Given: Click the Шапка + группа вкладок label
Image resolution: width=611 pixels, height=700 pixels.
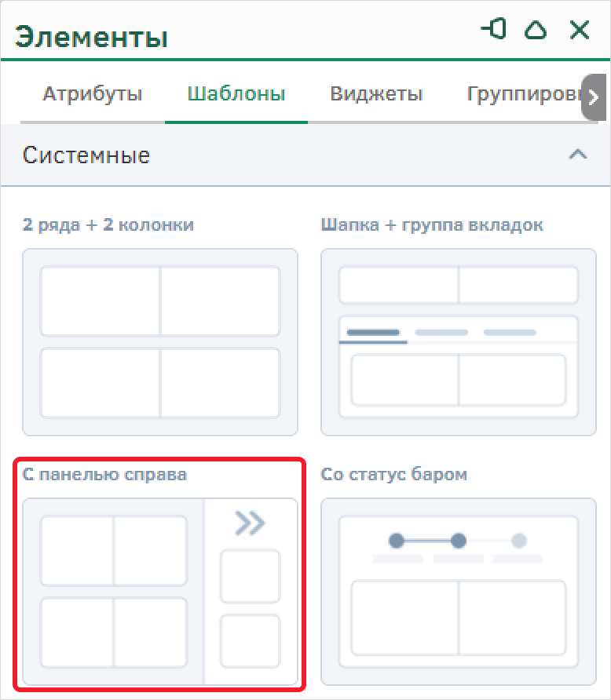Looking at the screenshot, I should [x=432, y=224].
